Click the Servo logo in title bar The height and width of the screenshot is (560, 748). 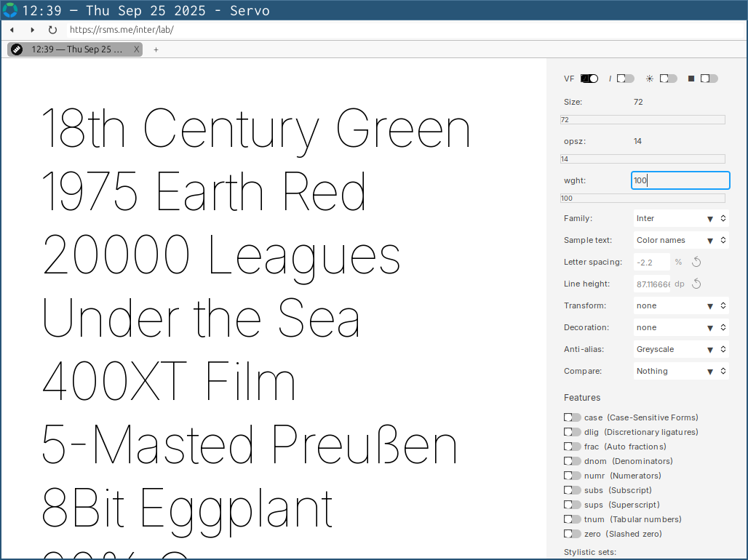pyautogui.click(x=10, y=10)
